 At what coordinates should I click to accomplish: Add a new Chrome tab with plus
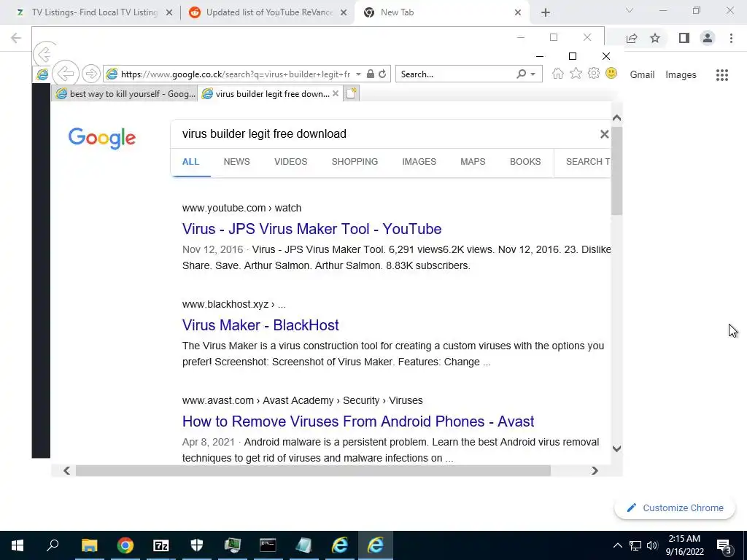[x=546, y=12]
